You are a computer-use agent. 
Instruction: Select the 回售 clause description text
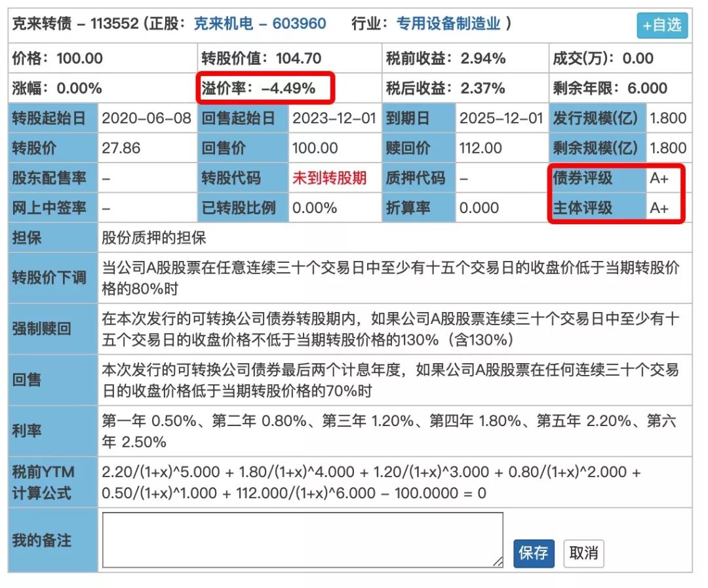[391, 380]
